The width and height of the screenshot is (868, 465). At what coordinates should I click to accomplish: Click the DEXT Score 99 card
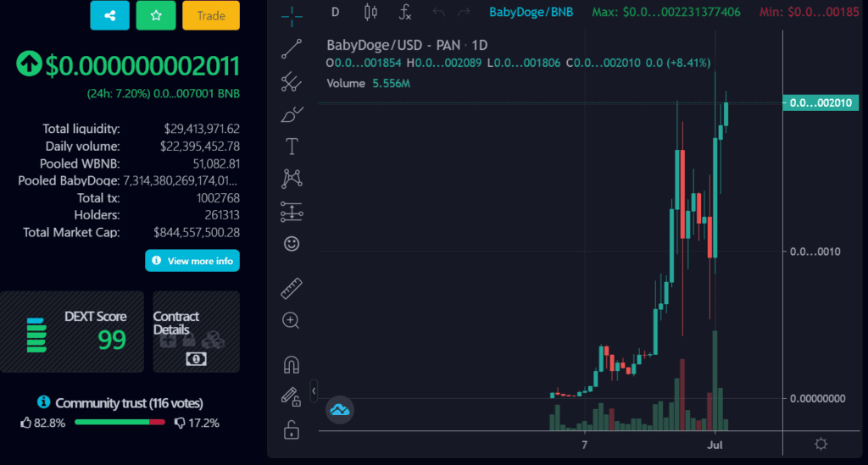pos(72,332)
